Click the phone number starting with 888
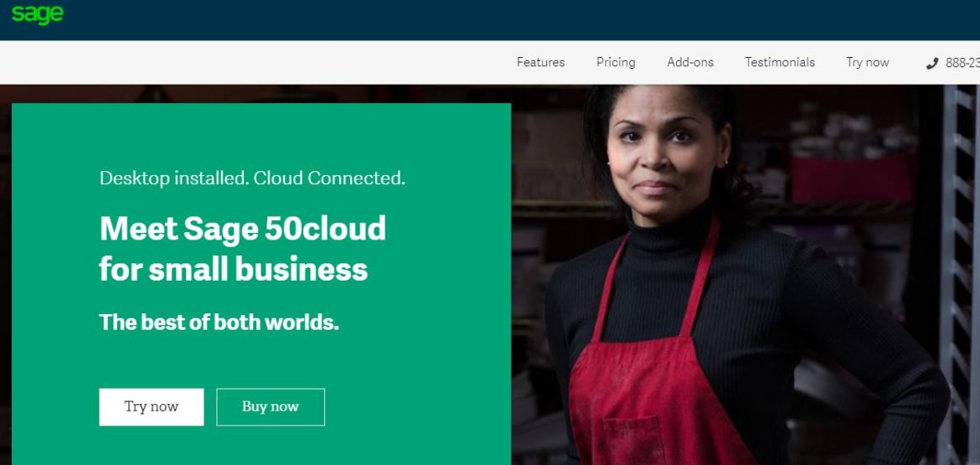 point(962,63)
